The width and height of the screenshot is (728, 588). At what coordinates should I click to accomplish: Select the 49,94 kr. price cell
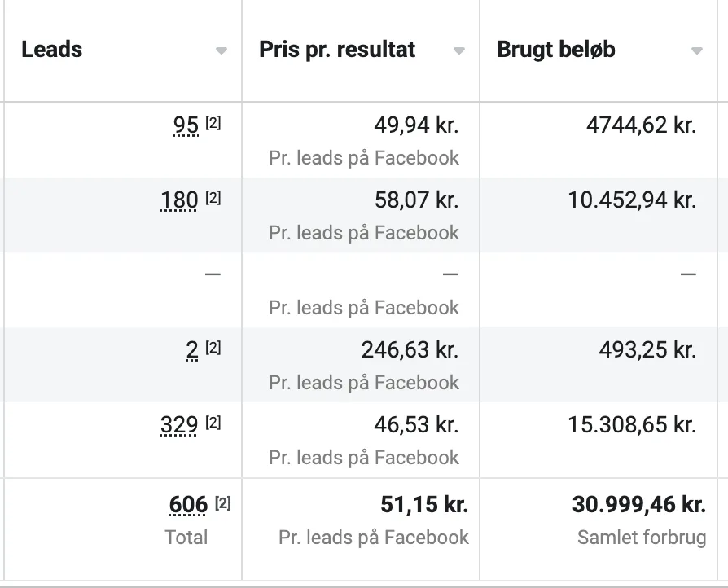point(416,125)
